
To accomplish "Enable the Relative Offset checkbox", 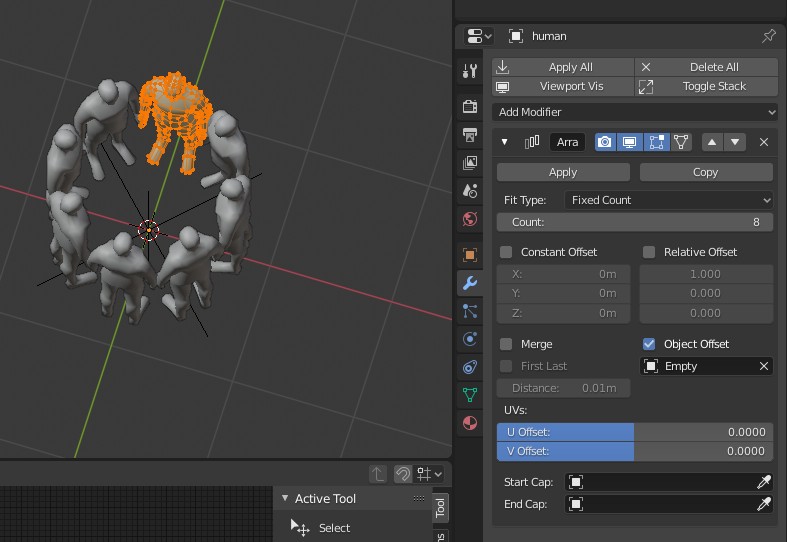I will pos(649,252).
